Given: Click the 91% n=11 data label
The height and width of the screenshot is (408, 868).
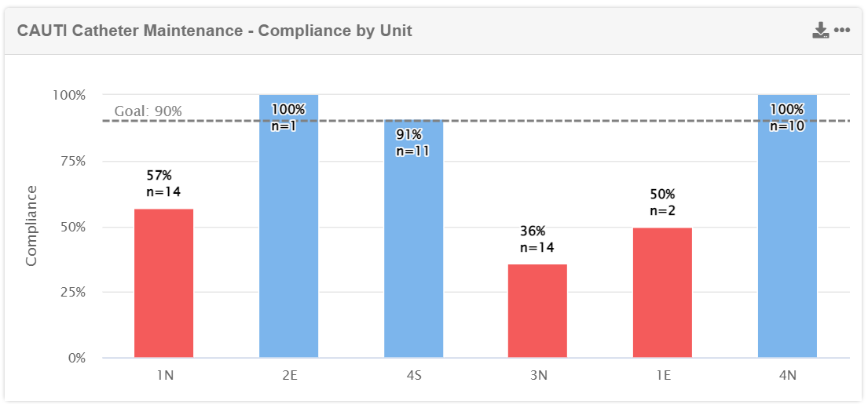Looking at the screenshot, I should [412, 143].
